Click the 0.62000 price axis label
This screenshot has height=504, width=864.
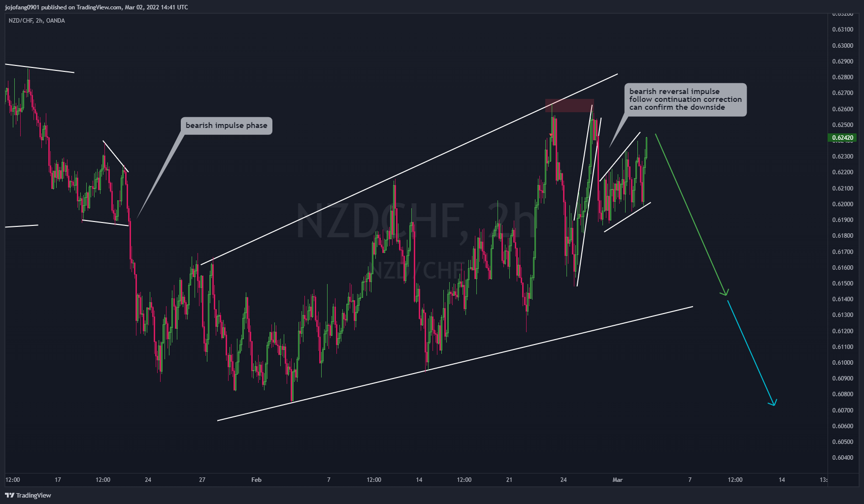click(842, 204)
